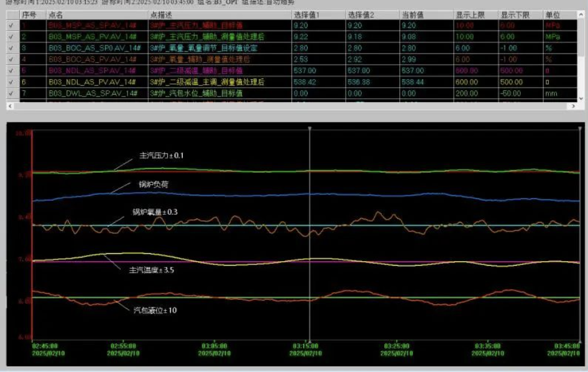
Task: Click the 03:15:00 time axis label
Action: point(306,346)
